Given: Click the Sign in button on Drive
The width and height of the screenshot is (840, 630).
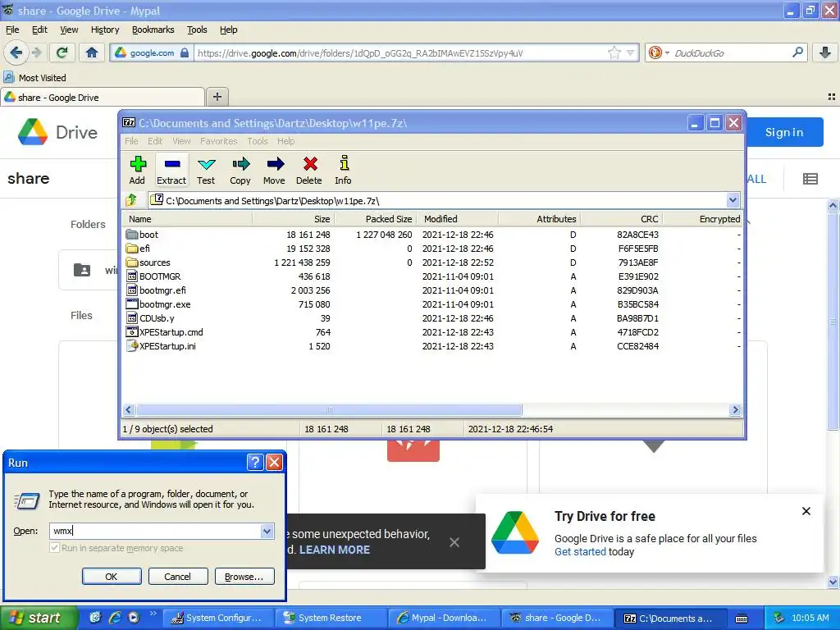Looking at the screenshot, I should pyautogui.click(x=784, y=132).
